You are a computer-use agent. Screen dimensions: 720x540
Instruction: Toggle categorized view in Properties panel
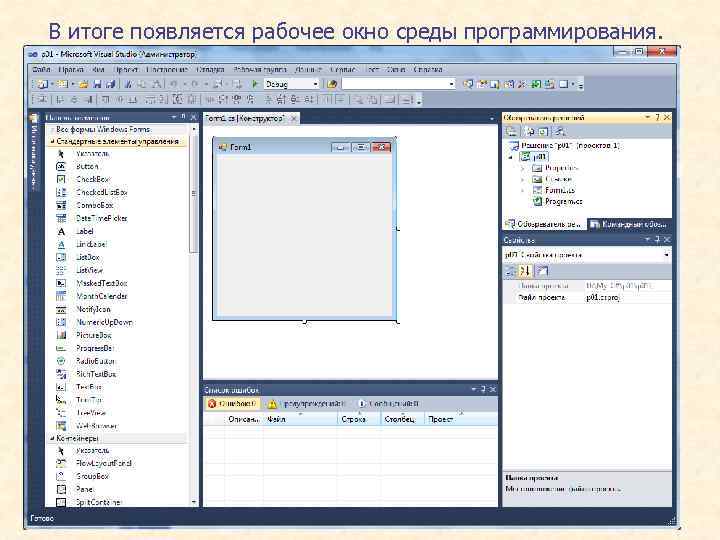(x=510, y=271)
